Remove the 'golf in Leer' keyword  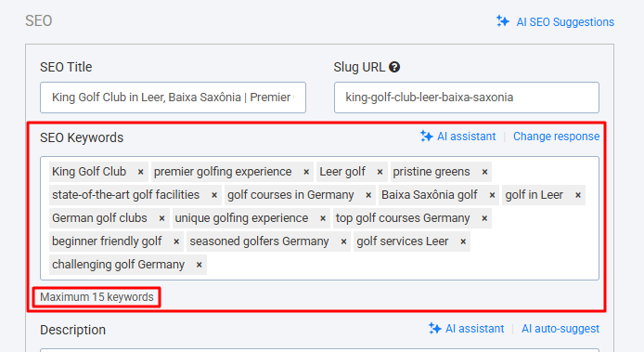(578, 195)
